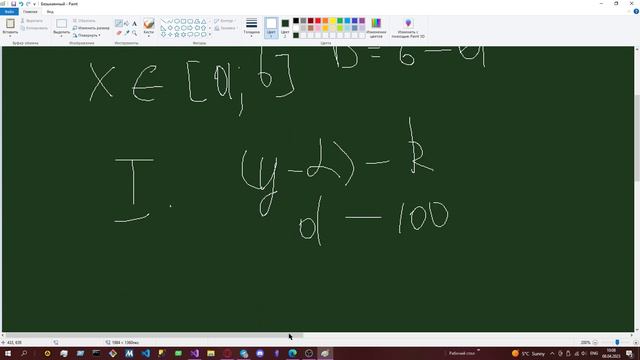Pick the custom dark green swatch
This screenshot has height=360, width=640.
[296, 35]
